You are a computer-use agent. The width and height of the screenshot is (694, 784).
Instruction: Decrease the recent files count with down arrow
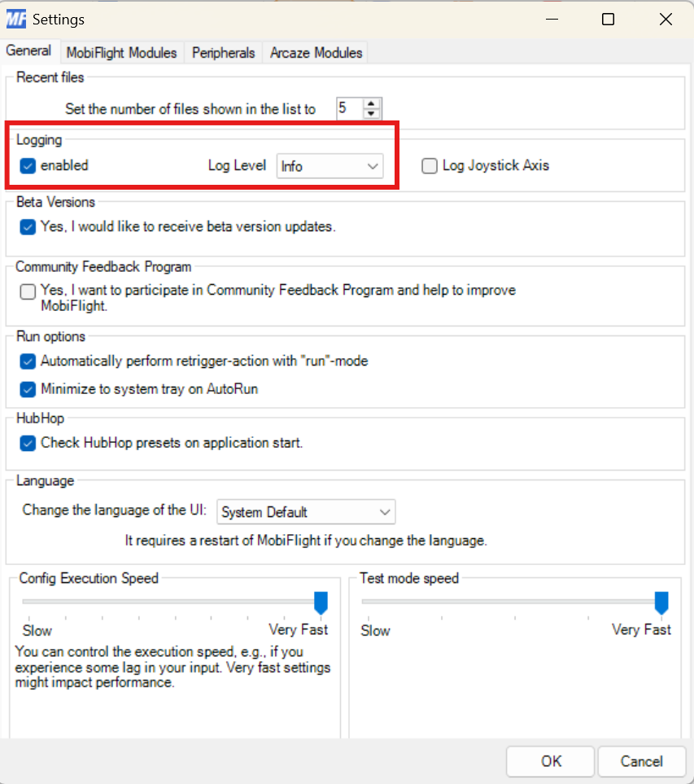pyautogui.click(x=371, y=113)
